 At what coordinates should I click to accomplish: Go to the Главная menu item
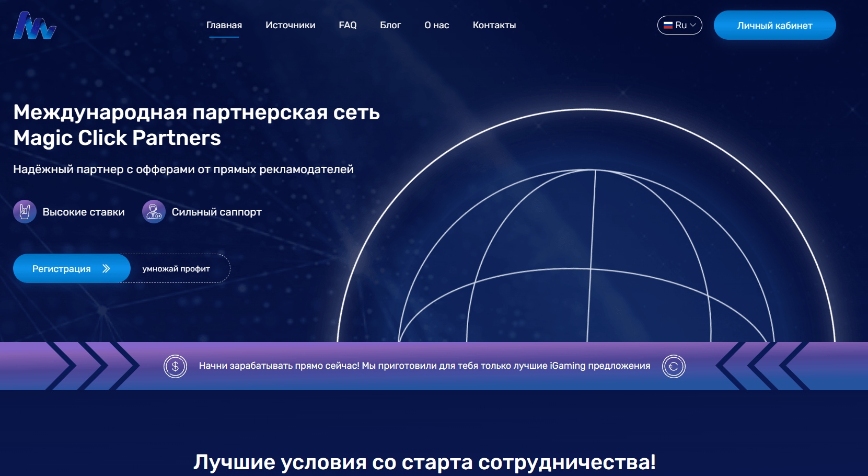point(224,25)
